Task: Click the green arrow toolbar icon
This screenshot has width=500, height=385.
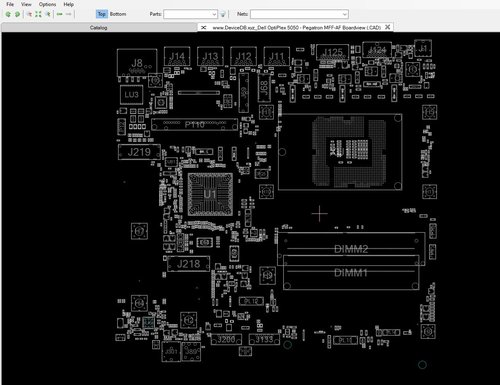Action: [x=60, y=14]
